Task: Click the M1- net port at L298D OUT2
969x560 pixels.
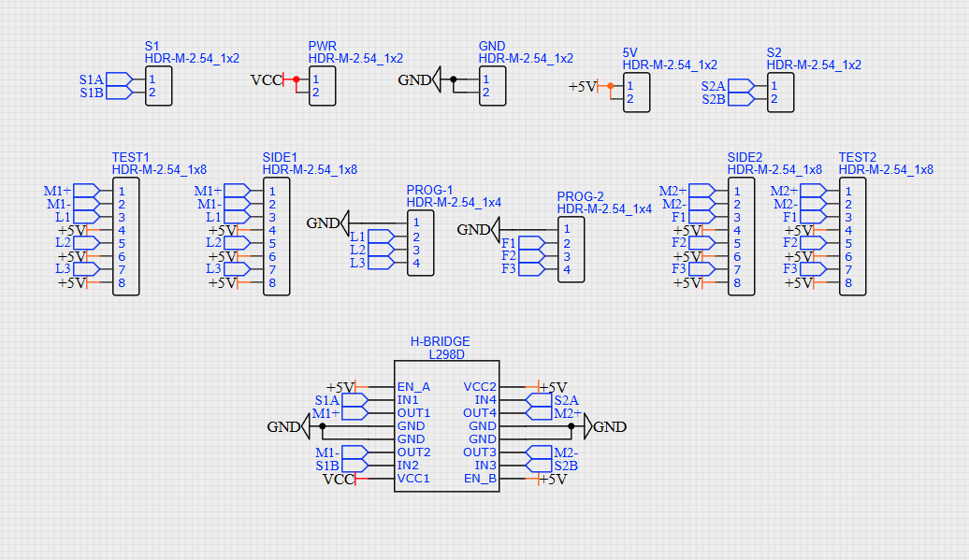Action: tap(341, 452)
